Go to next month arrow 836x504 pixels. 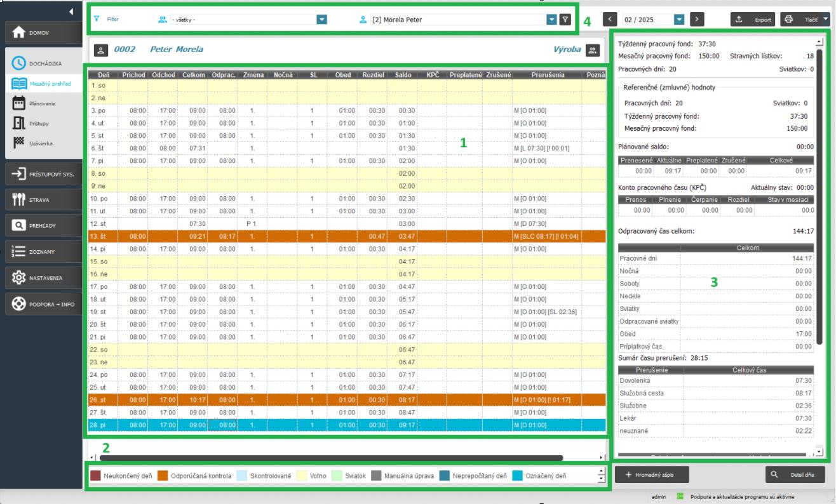tap(697, 20)
